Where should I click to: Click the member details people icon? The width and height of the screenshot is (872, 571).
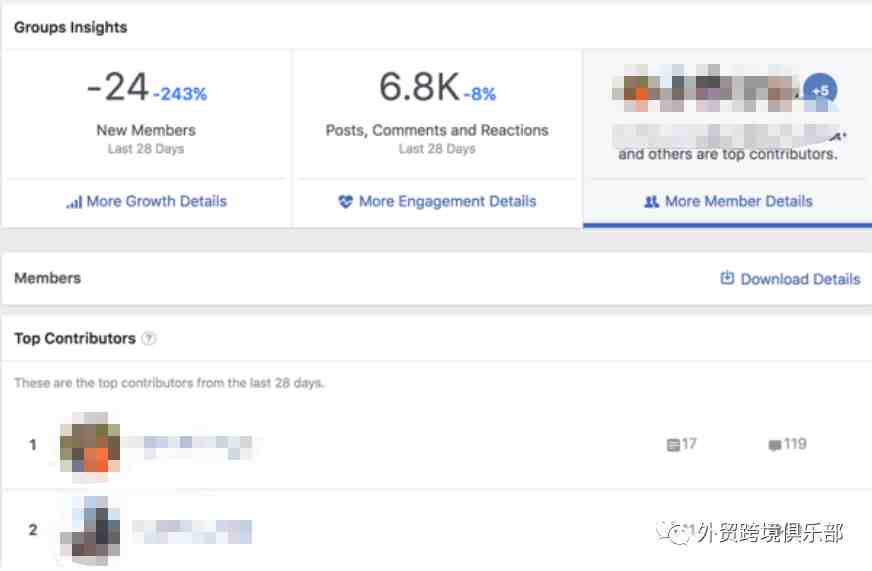pyautogui.click(x=651, y=201)
